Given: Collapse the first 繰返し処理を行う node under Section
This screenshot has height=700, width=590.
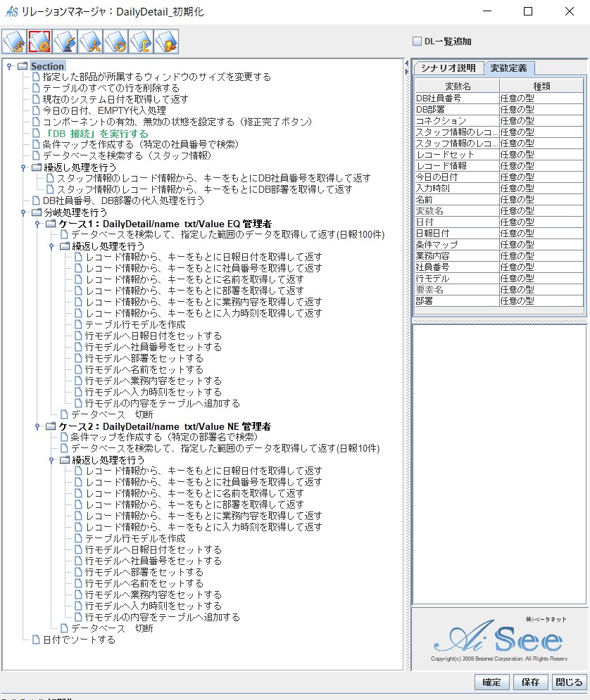Looking at the screenshot, I should [x=23, y=167].
